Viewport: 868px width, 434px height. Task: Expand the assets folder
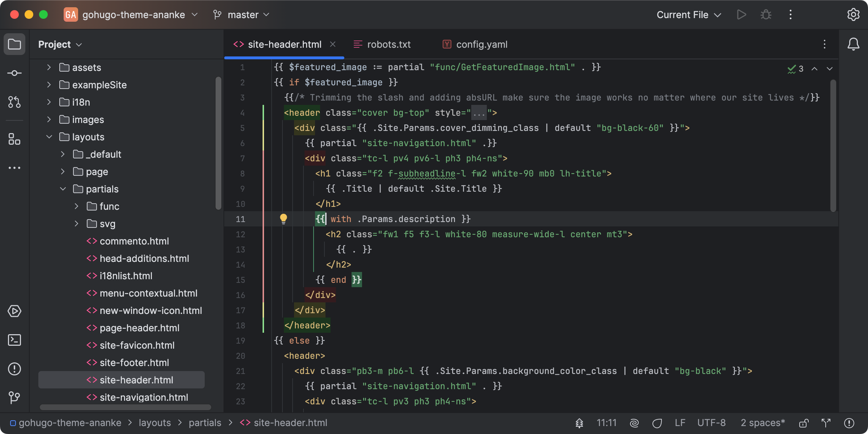click(49, 67)
